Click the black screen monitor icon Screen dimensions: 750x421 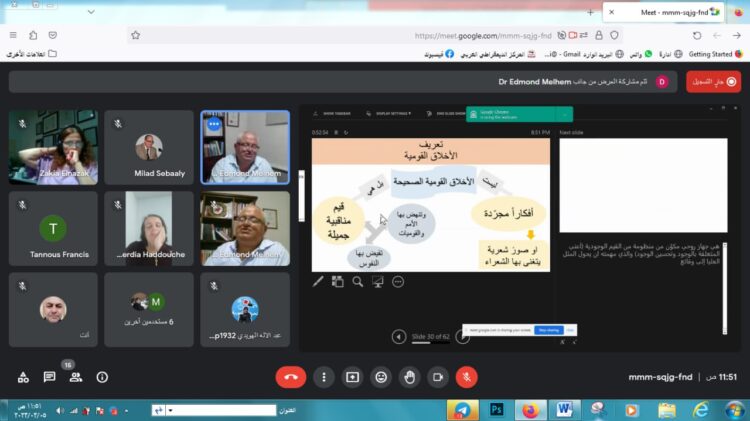click(378, 282)
